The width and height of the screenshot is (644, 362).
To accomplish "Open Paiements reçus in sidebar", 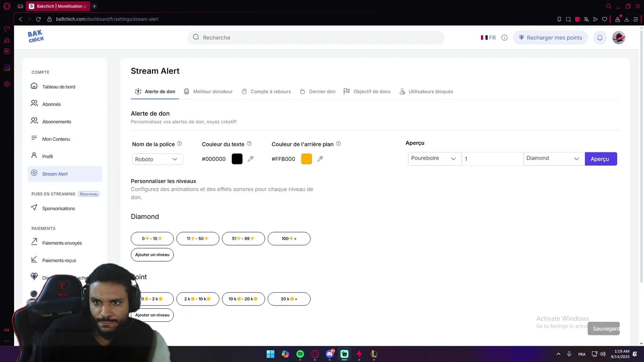I will pyautogui.click(x=65, y=260).
